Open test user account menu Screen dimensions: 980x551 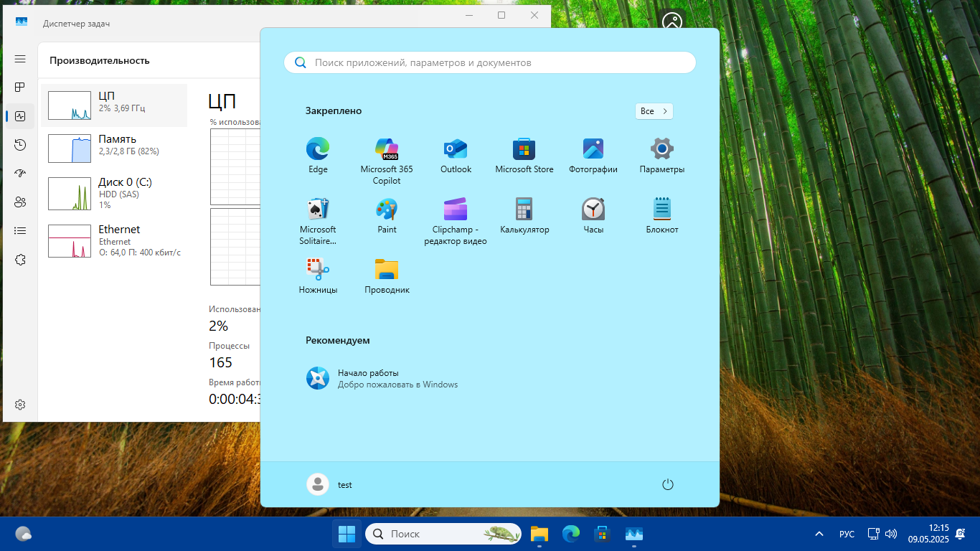tap(330, 485)
